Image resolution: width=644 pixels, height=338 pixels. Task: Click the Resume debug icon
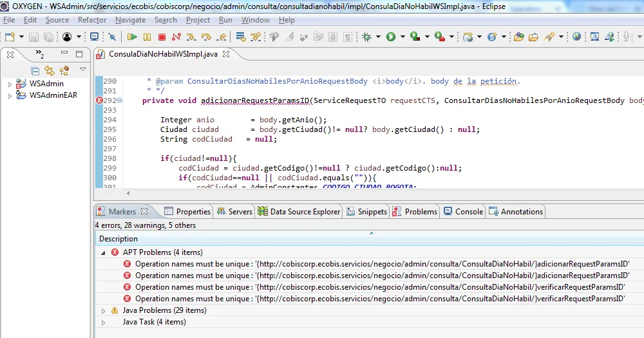[x=132, y=37]
